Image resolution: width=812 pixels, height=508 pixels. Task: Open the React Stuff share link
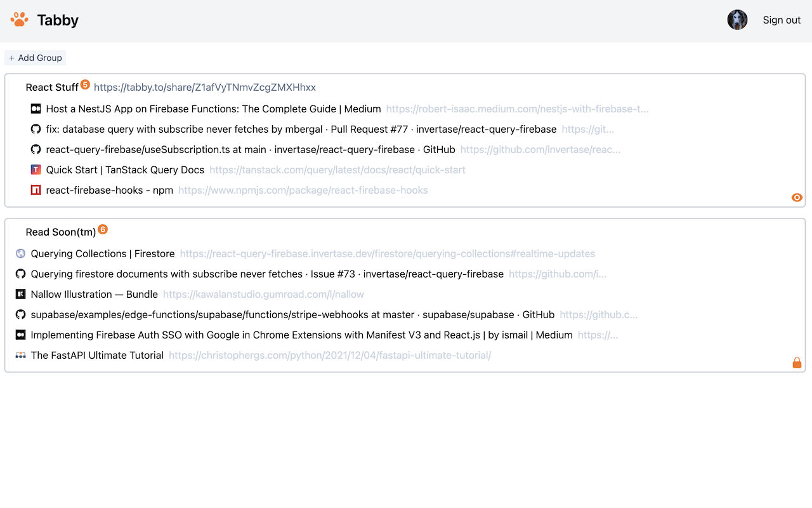(205, 88)
